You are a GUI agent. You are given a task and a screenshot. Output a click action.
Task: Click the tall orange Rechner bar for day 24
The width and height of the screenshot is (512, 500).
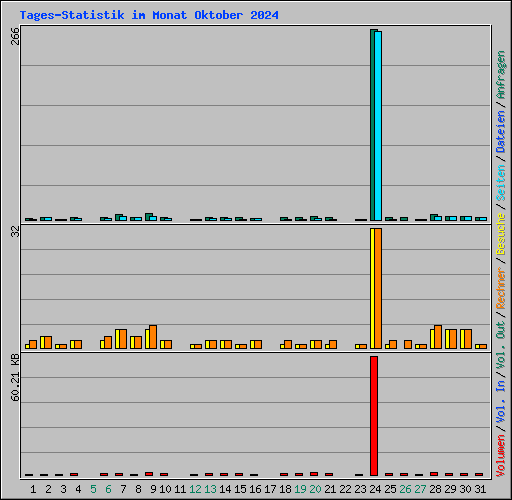[x=378, y=288]
